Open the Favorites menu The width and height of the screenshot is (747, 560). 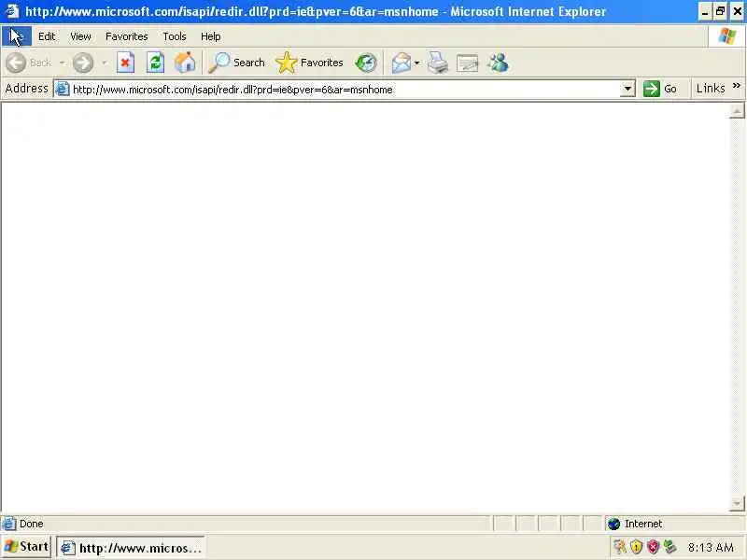(x=127, y=36)
